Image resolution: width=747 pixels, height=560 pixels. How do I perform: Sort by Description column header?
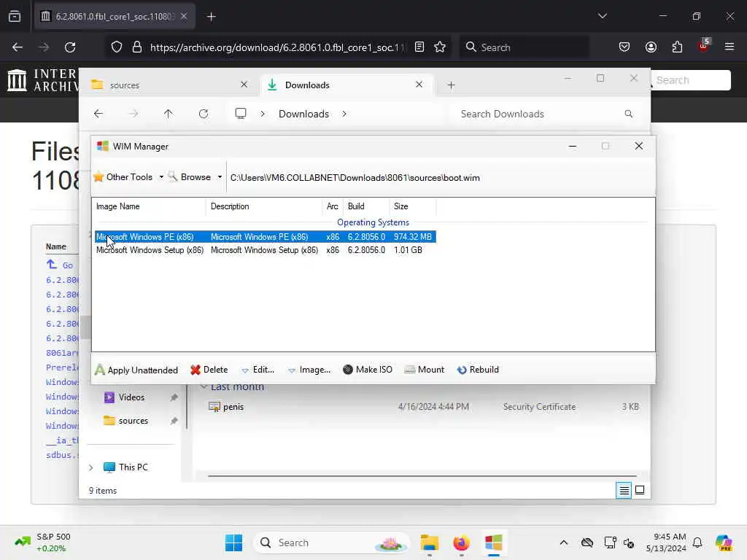click(x=264, y=206)
